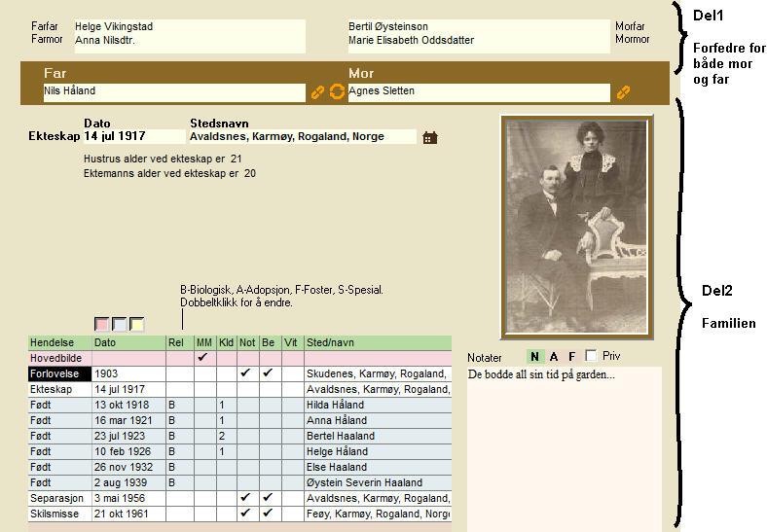Select the A notes button
Image resolution: width=767 pixels, height=532 pixels.
pos(554,357)
